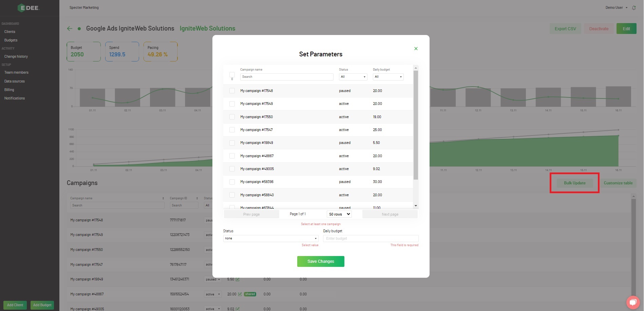Open the notifications bell icon
Image resolution: width=644 pixels, height=311 pixels.
(634, 7)
